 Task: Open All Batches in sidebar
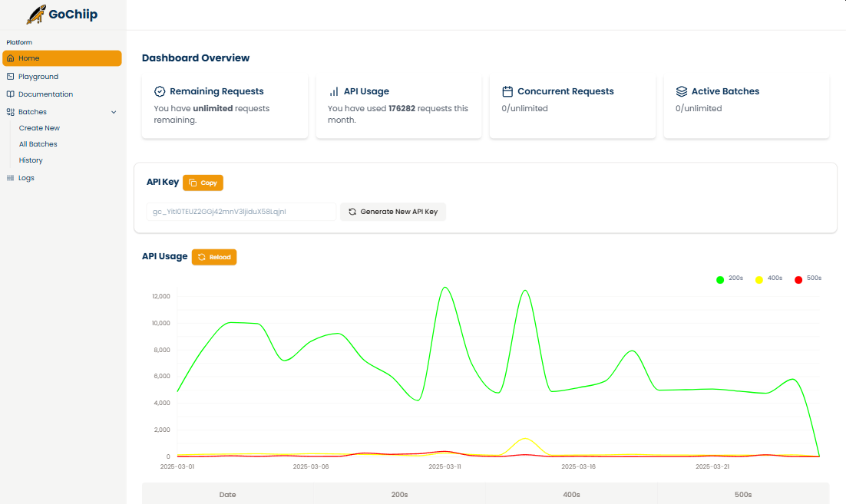pos(38,144)
